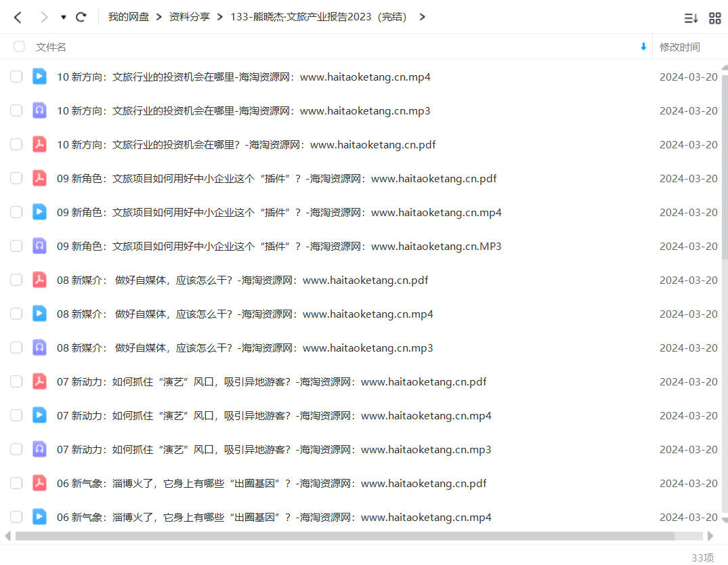This screenshot has width=728, height=565.
Task: Select file 08 新媒介 ending in .mp4
Action: [245, 314]
